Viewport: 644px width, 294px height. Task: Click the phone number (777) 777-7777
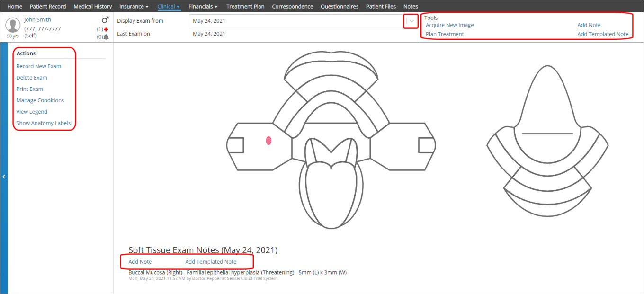[43, 29]
